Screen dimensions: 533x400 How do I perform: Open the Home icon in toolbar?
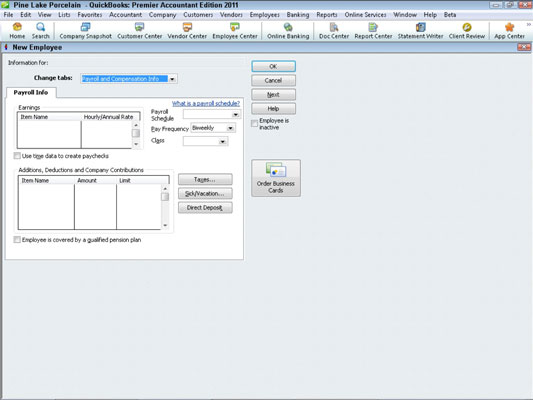coord(17,27)
